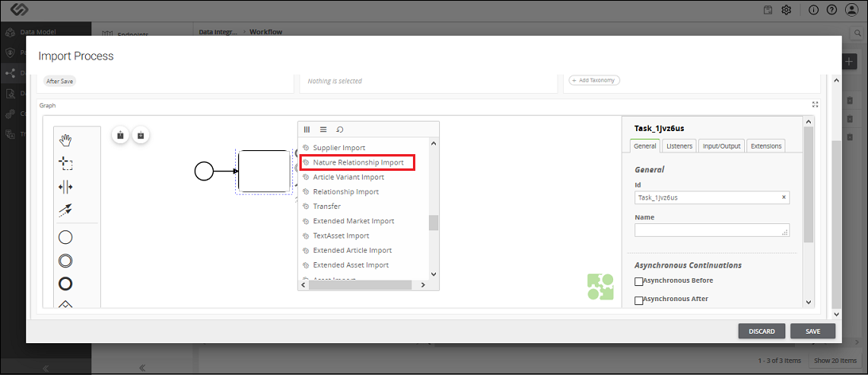
Task: Click the first trash icon behind dialog
Action: [850, 101]
